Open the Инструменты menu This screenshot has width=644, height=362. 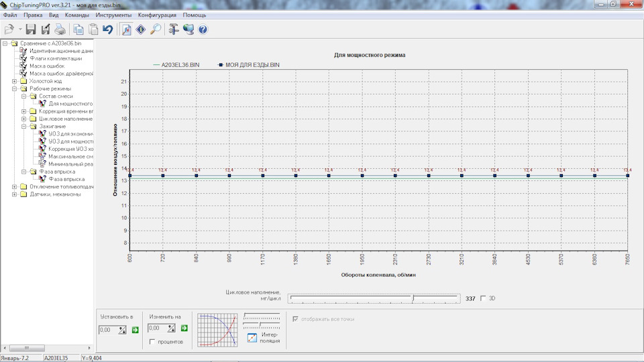tap(113, 15)
